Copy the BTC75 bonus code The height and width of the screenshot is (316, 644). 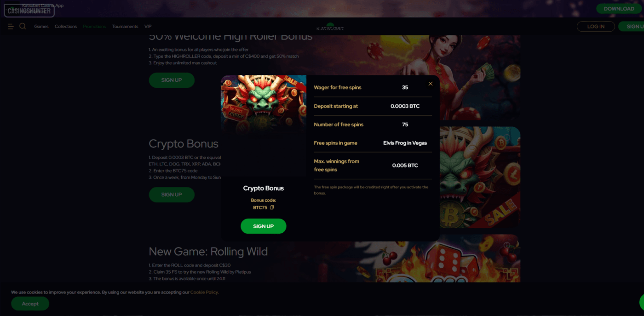(272, 208)
